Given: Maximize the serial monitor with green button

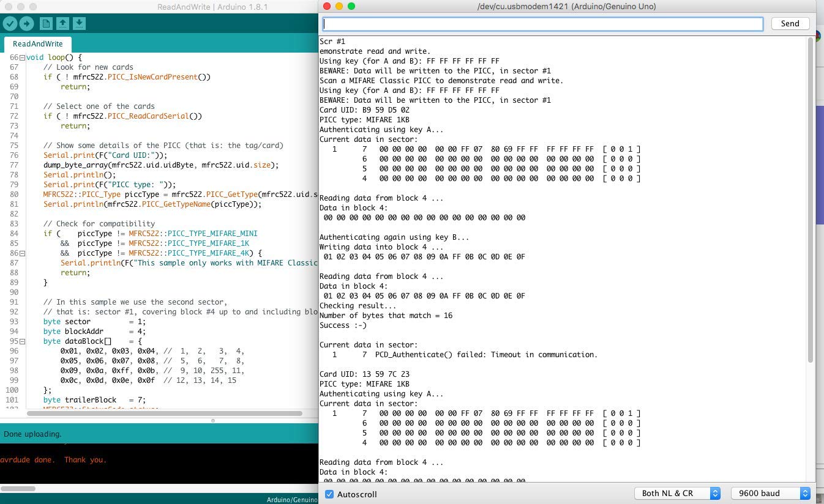Looking at the screenshot, I should 351,6.
